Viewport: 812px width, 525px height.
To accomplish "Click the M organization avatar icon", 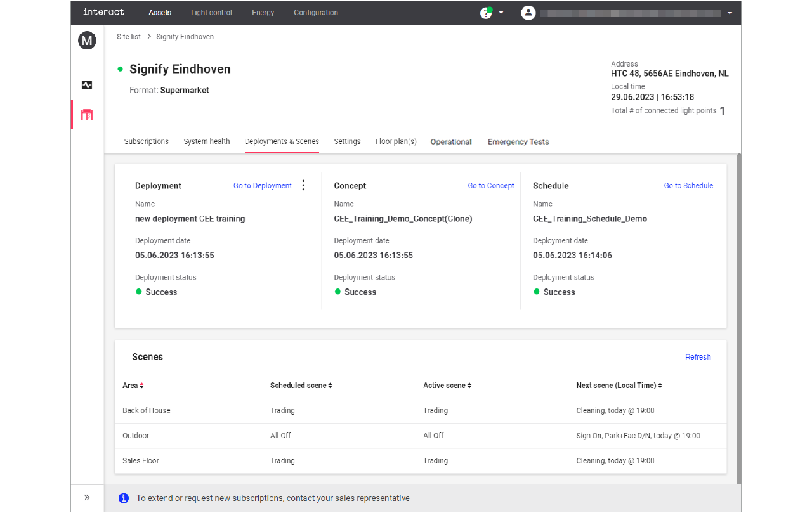I will coord(87,41).
